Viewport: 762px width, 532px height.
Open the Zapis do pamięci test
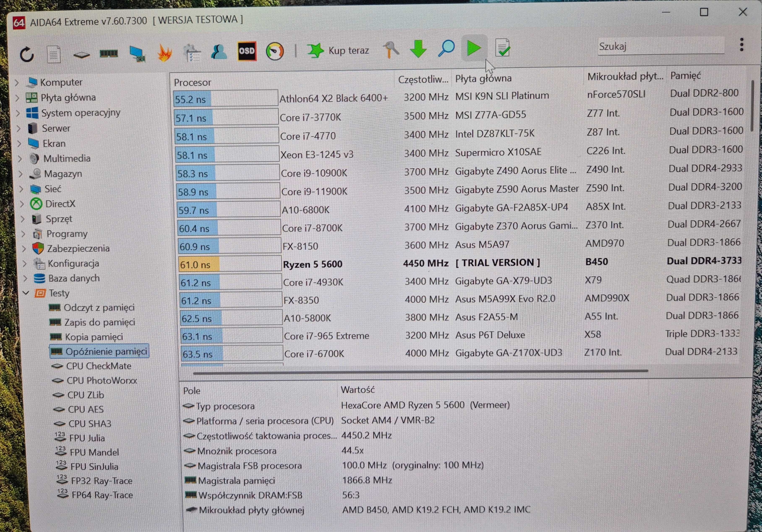click(x=100, y=322)
